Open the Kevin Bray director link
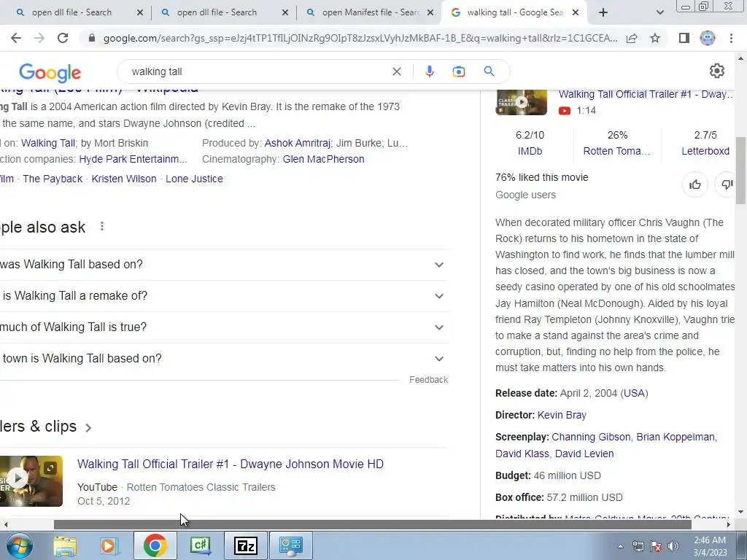The width and height of the screenshot is (747, 560). pos(562,415)
